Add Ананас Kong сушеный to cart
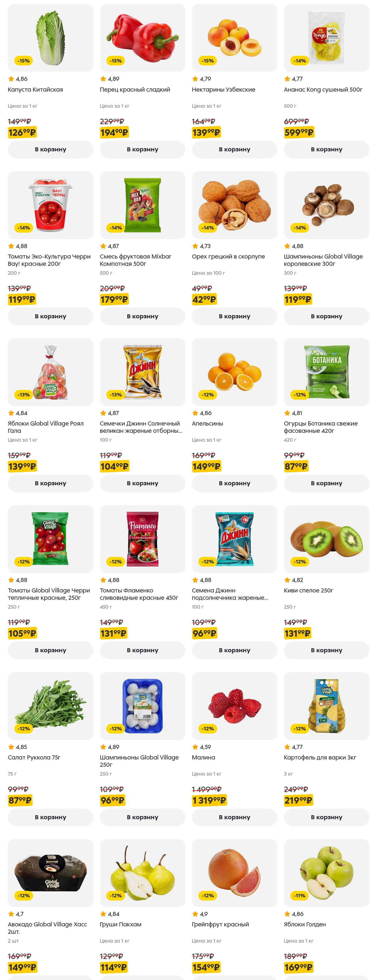 (326, 149)
